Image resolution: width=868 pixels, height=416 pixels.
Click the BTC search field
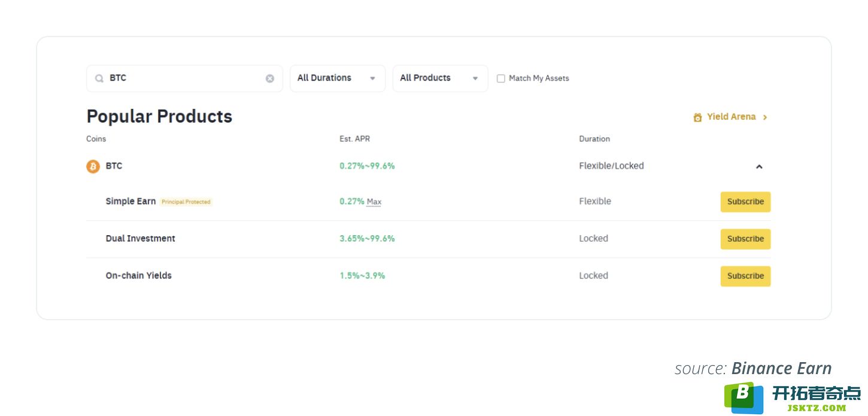click(184, 78)
